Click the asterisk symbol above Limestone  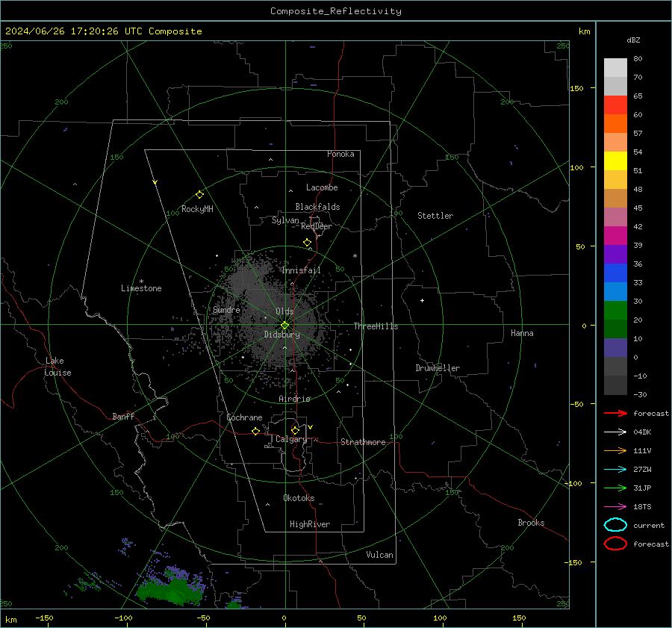tap(141, 282)
